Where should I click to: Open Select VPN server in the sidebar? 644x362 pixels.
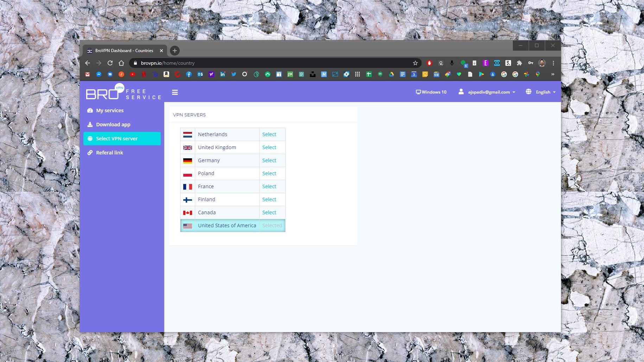click(x=122, y=139)
